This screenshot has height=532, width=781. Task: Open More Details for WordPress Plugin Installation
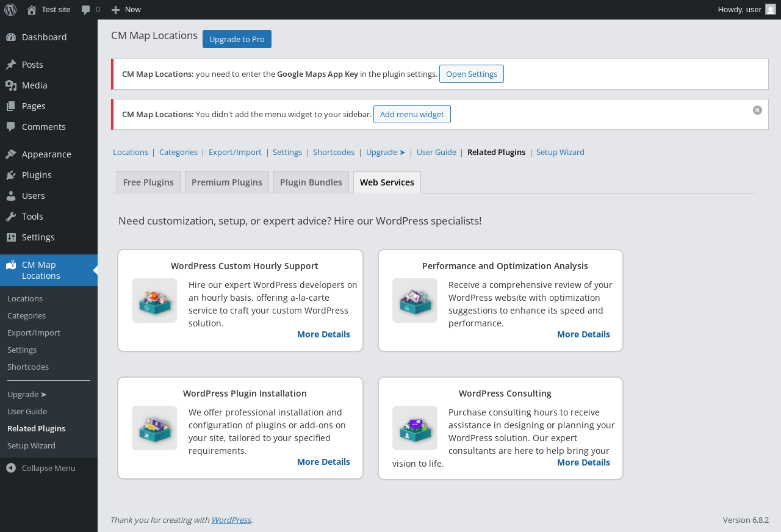pyautogui.click(x=323, y=462)
